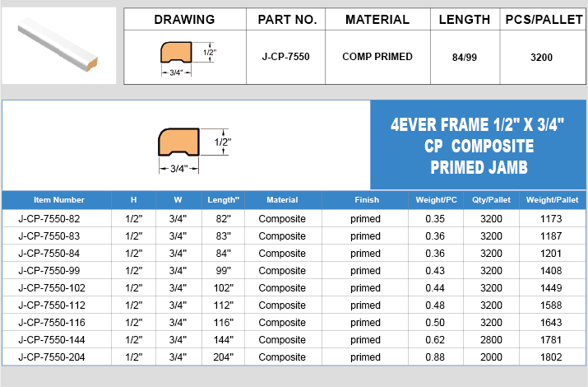This screenshot has height=387, width=588.
Task: Click the 99" length cell
Action: click(224, 271)
